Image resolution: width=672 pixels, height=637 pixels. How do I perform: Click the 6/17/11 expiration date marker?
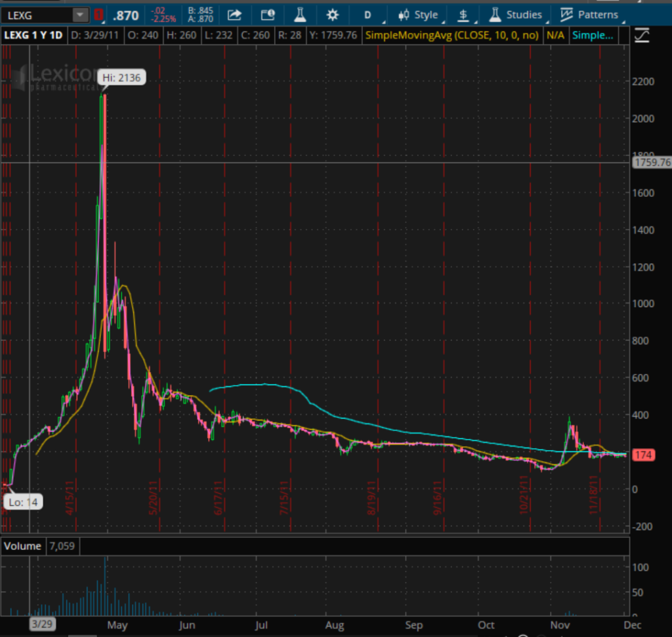218,498
